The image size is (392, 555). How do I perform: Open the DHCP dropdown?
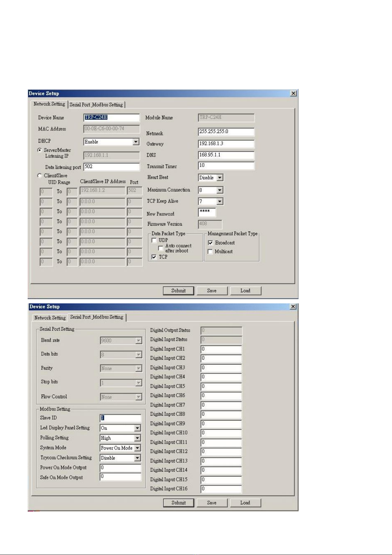(136, 142)
